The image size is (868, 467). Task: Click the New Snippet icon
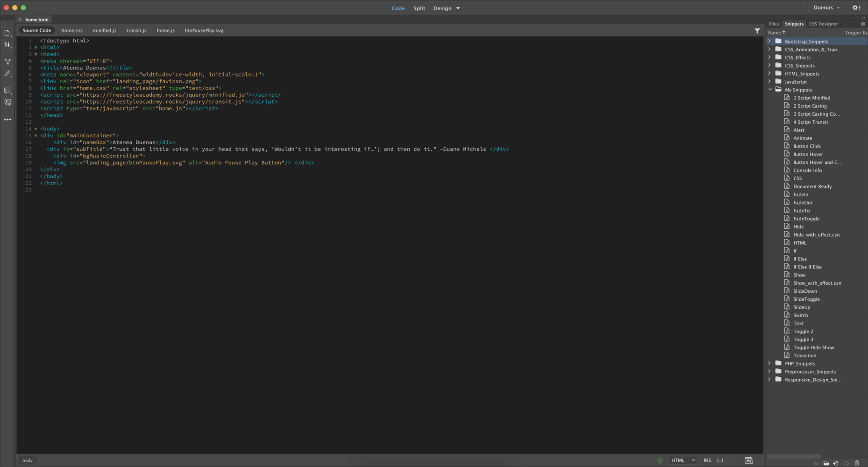pos(836,463)
